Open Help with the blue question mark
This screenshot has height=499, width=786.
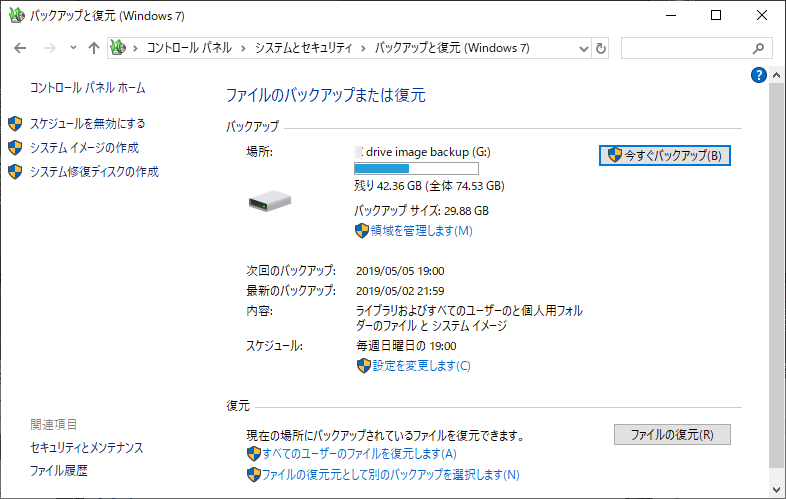758,75
